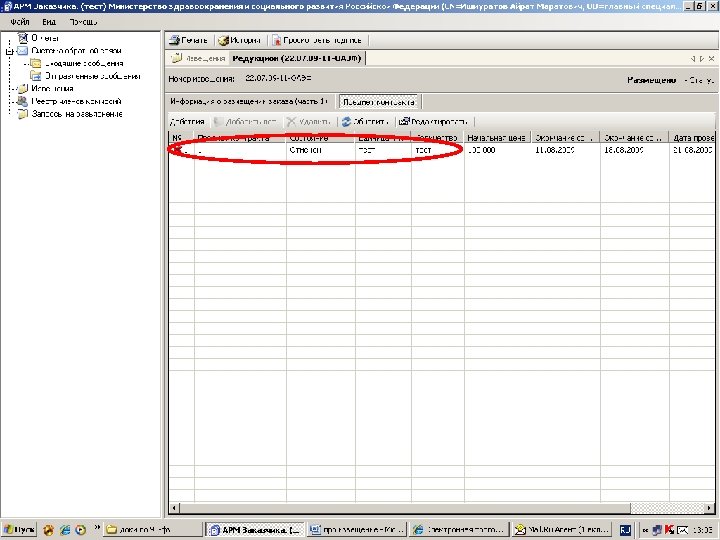Click the Входящие сообщения folder icon
The width and height of the screenshot is (720, 540).
pyautogui.click(x=36, y=63)
